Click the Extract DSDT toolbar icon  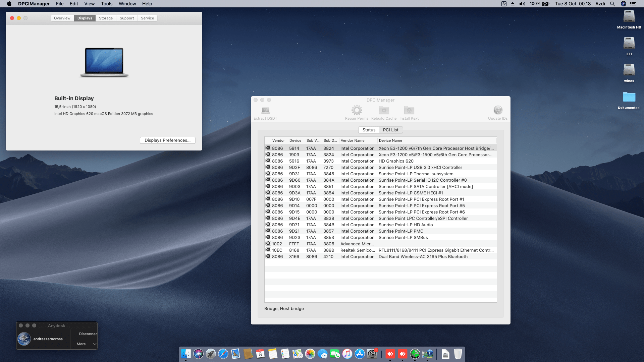(265, 110)
